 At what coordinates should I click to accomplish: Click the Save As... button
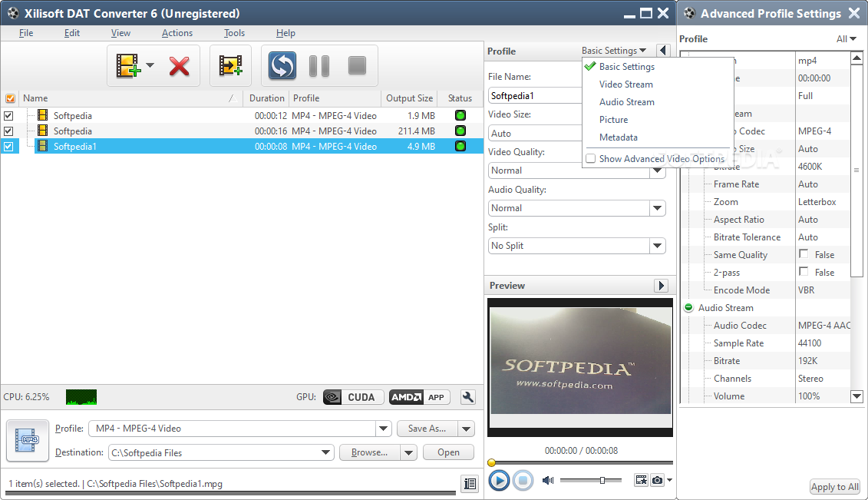[427, 429]
